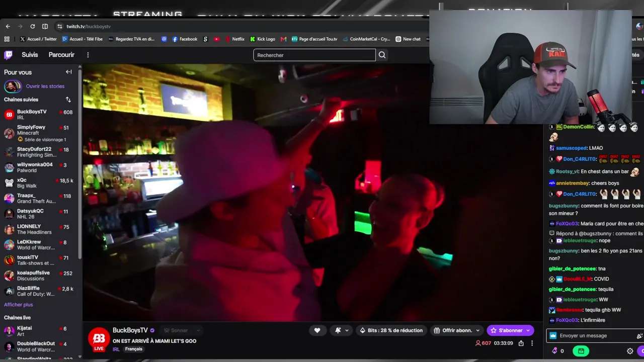Open DiazBiffle channel in sidebar
Screen dimensions: 644x362
point(39,291)
